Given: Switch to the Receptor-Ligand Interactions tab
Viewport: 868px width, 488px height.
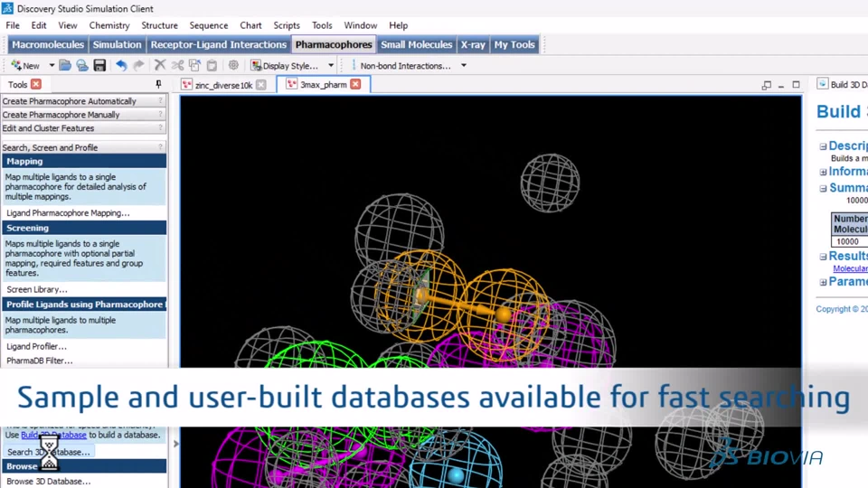Looking at the screenshot, I should 219,45.
